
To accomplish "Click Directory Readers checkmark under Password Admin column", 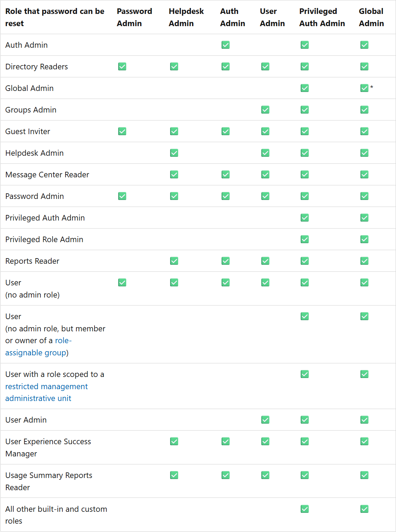I will click(x=122, y=67).
